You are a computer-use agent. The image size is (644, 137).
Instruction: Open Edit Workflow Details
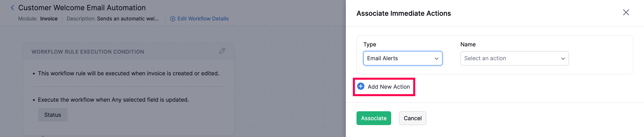tap(203, 19)
